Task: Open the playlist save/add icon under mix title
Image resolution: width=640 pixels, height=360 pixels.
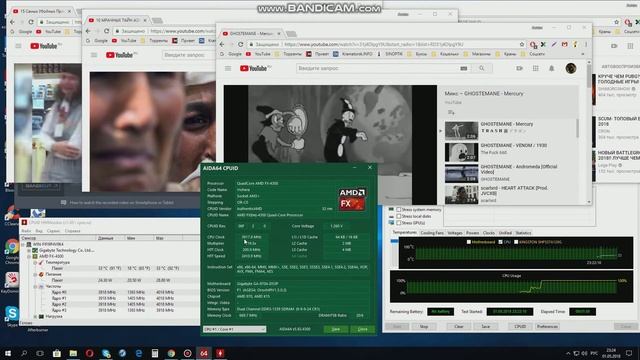Action: [x=451, y=112]
